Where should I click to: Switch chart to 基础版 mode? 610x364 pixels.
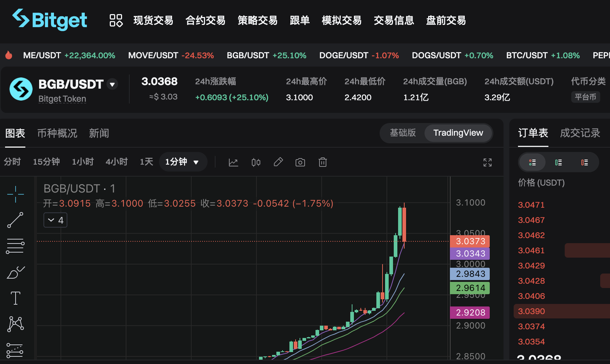[403, 133]
